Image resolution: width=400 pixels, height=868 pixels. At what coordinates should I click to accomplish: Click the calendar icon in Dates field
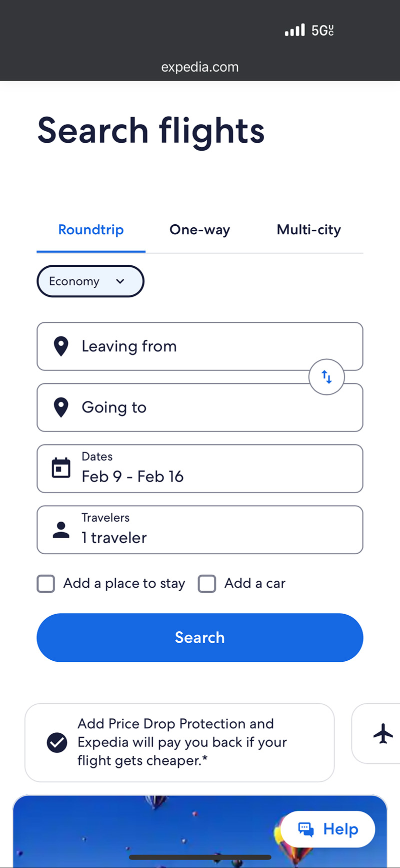pyautogui.click(x=61, y=468)
